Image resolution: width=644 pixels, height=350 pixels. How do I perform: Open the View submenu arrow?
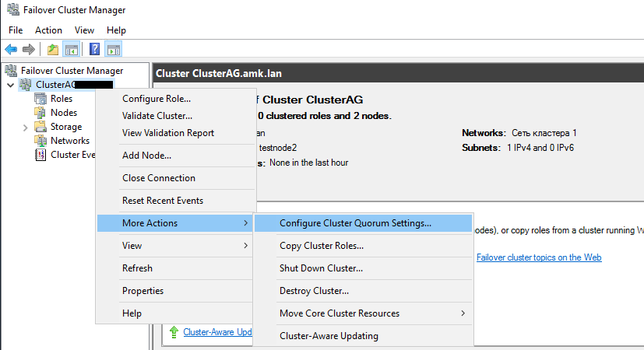(245, 245)
